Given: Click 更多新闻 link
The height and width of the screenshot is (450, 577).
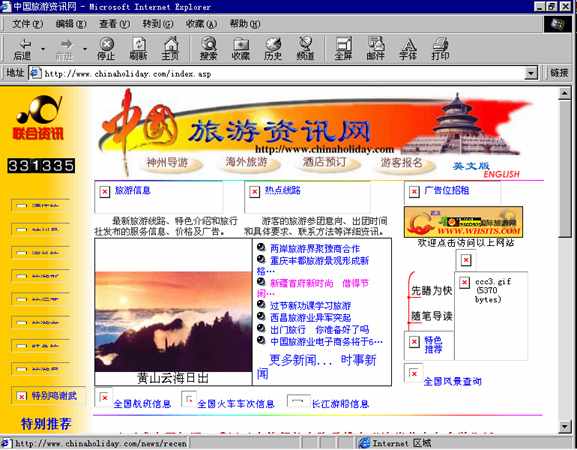Looking at the screenshot, I should [300, 360].
